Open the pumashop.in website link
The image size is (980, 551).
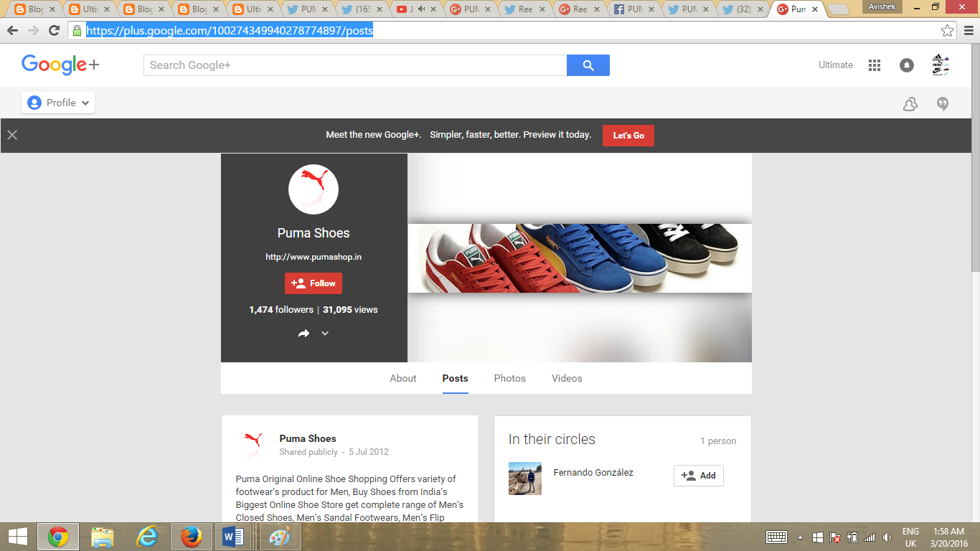pyautogui.click(x=314, y=256)
